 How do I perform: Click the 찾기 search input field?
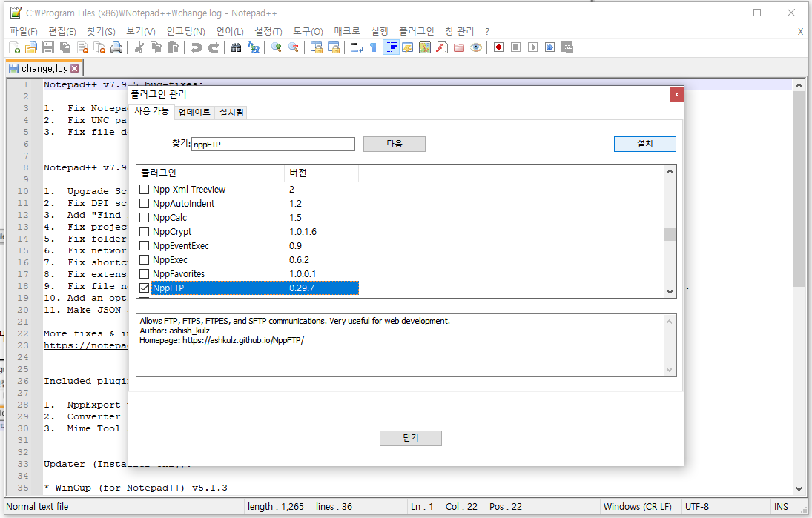click(273, 145)
